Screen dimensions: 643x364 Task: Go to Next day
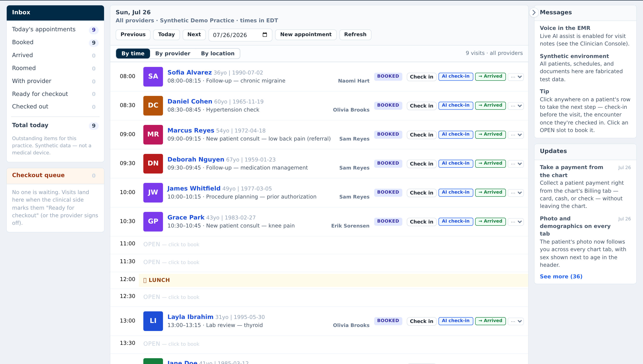pyautogui.click(x=194, y=35)
